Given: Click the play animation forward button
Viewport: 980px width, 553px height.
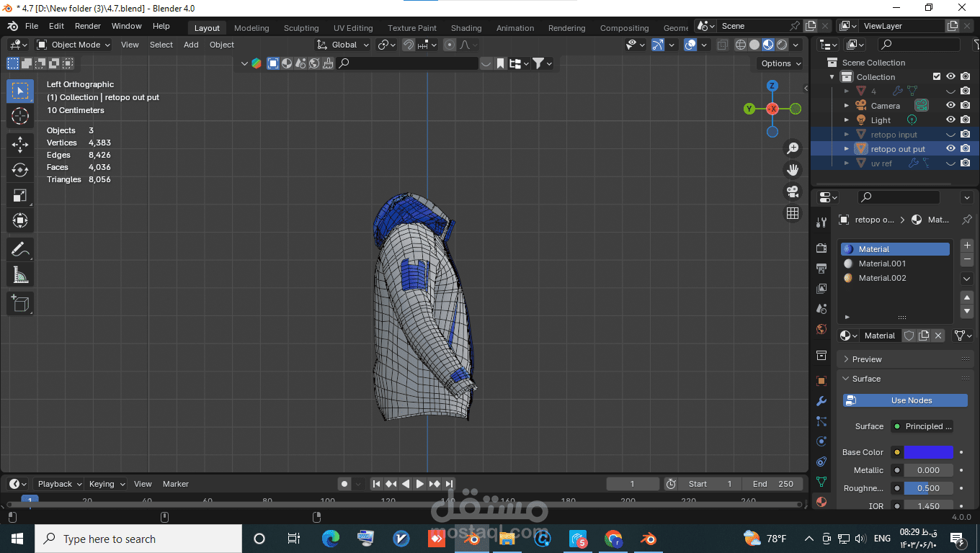Looking at the screenshot, I should point(419,484).
